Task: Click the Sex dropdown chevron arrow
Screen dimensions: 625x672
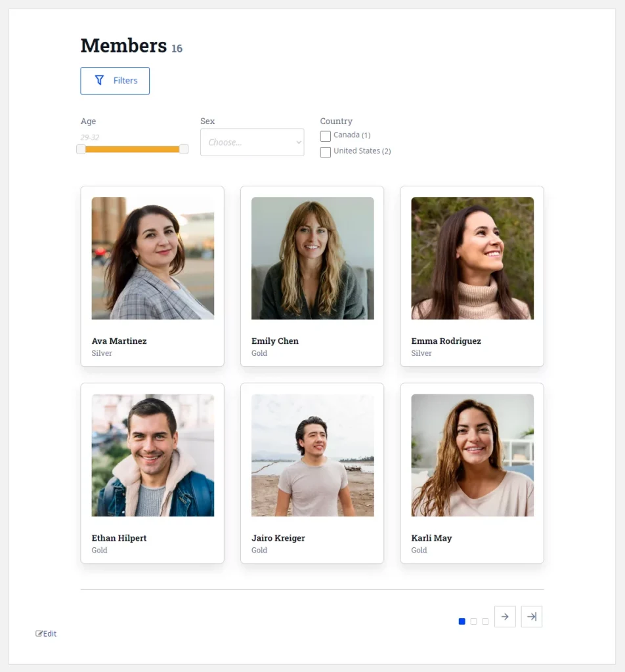Action: (x=299, y=142)
